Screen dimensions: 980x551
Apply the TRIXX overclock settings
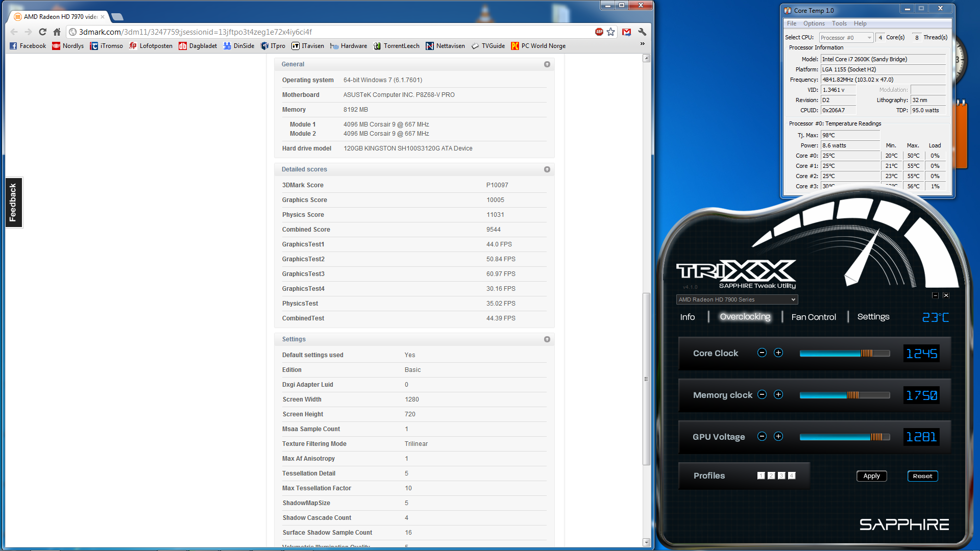click(872, 476)
